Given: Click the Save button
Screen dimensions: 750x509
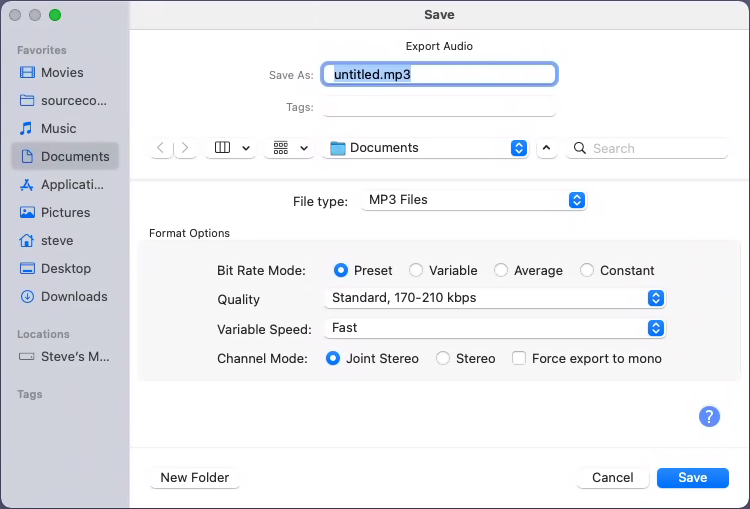Looking at the screenshot, I should tap(692, 477).
